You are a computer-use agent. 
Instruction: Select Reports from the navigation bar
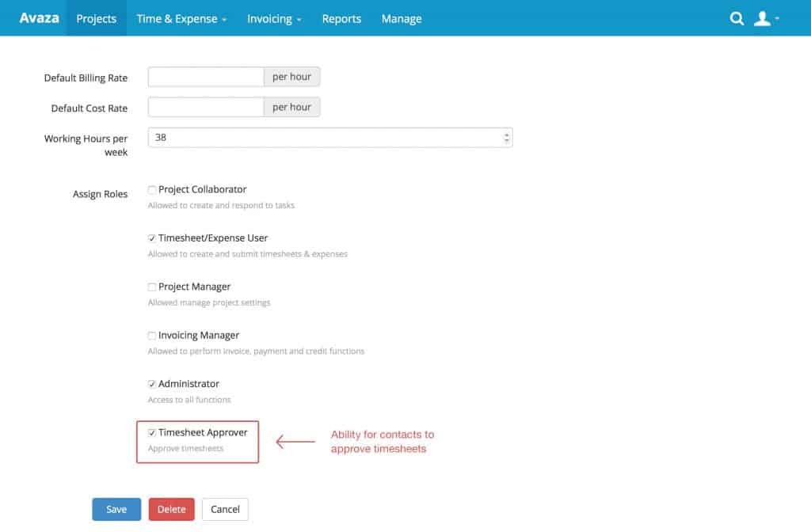(x=341, y=17)
